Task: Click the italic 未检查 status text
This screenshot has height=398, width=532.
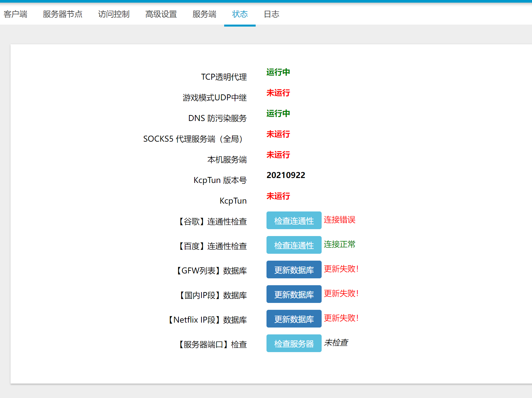Action: pyautogui.click(x=336, y=343)
